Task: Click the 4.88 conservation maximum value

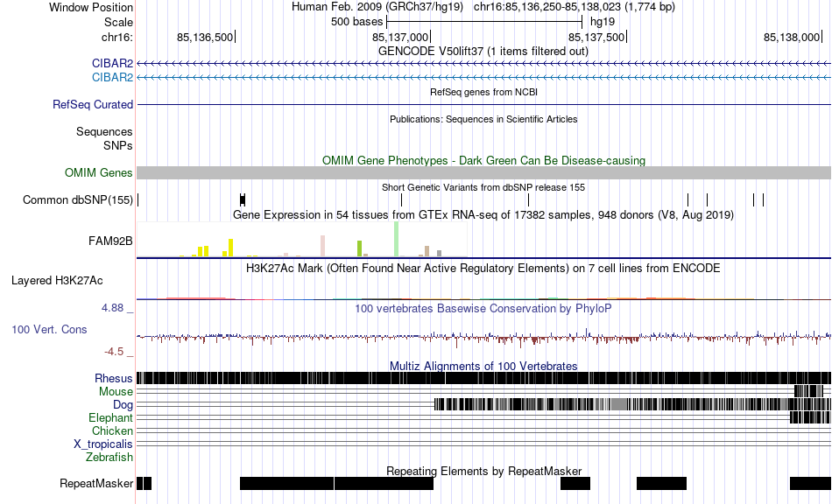Action: [x=112, y=308]
